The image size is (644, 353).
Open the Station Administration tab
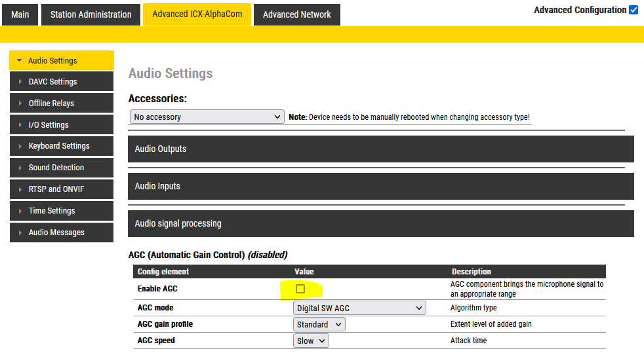(91, 14)
